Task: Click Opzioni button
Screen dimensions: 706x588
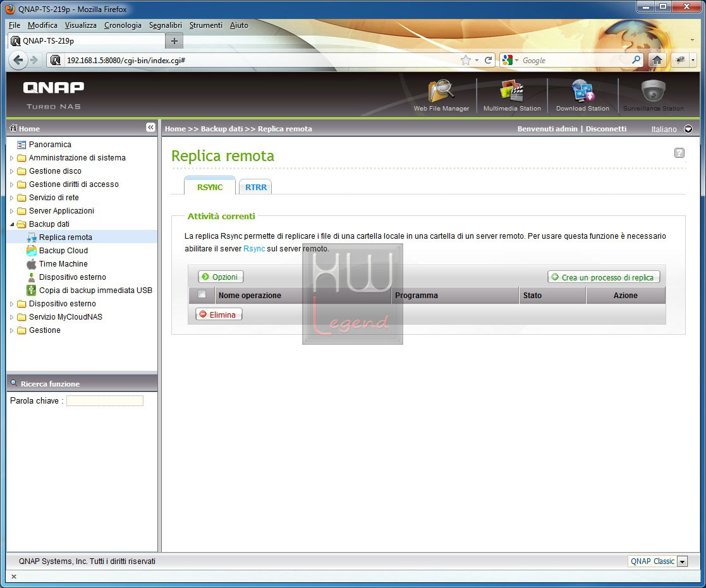Action: pos(221,277)
